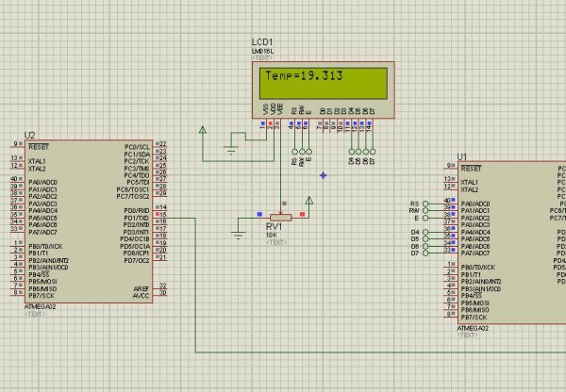
Task: Click PA0/ADC0 pin label on U2
Action: click(x=43, y=183)
